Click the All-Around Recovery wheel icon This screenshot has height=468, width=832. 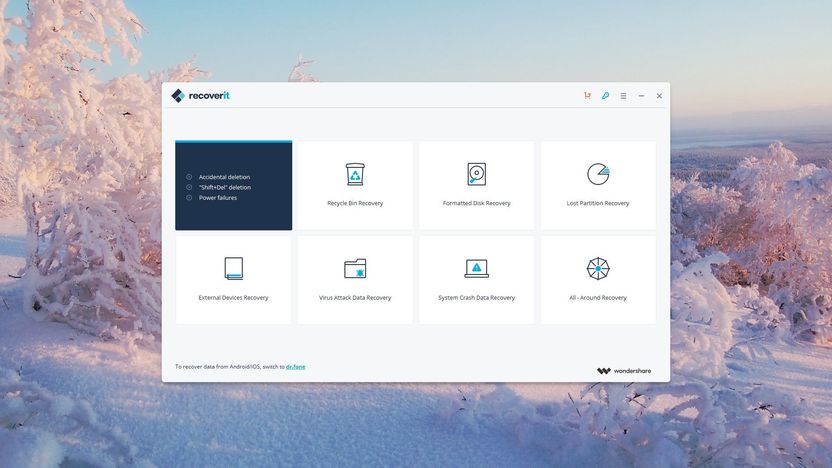tap(598, 268)
